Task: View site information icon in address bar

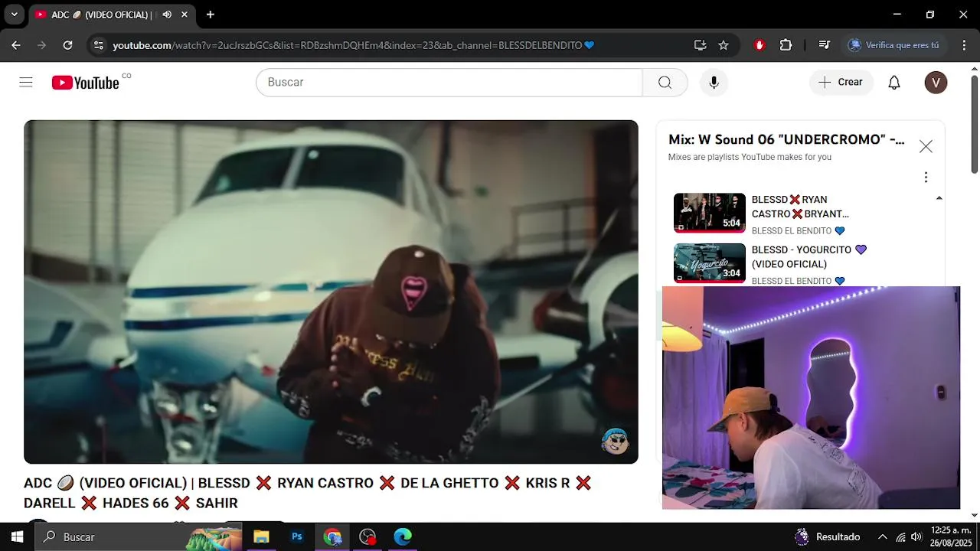Action: (98, 45)
